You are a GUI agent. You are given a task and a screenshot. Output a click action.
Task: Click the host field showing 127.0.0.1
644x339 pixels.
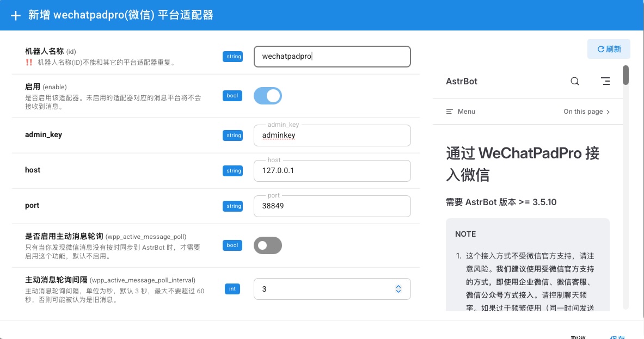(332, 171)
